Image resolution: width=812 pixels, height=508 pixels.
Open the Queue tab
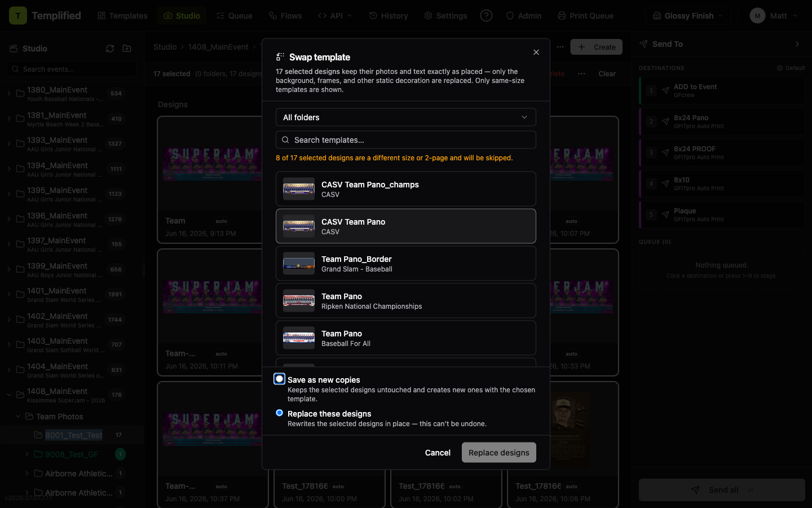pyautogui.click(x=234, y=16)
